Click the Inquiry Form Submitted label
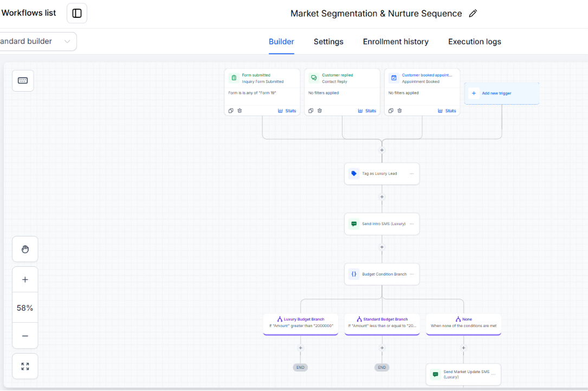 point(262,81)
